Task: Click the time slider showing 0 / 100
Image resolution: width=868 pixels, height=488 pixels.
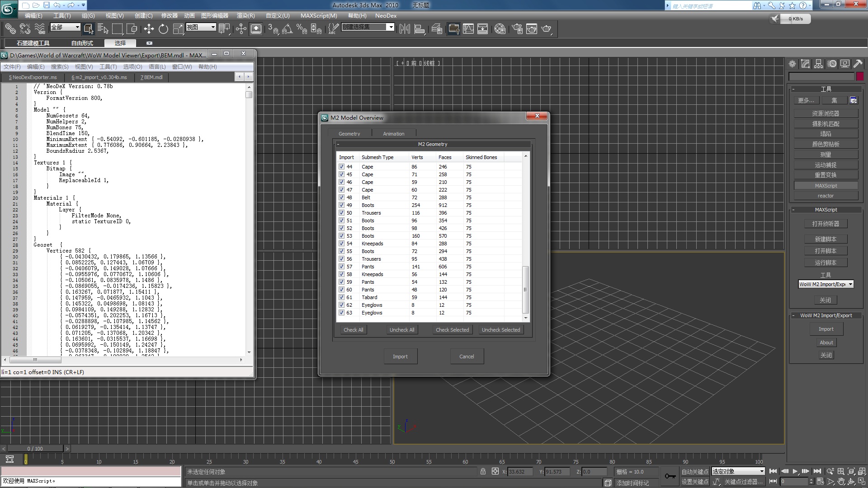Action: point(35,449)
